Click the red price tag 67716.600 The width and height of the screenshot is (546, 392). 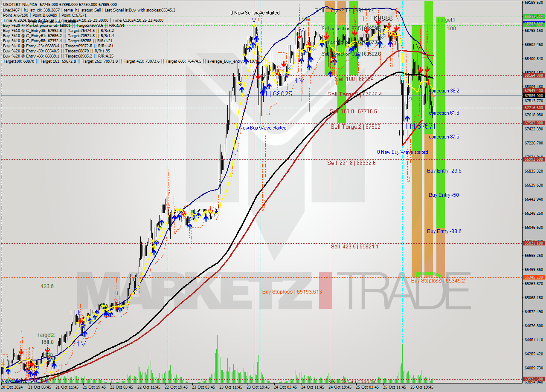pyautogui.click(x=534, y=108)
